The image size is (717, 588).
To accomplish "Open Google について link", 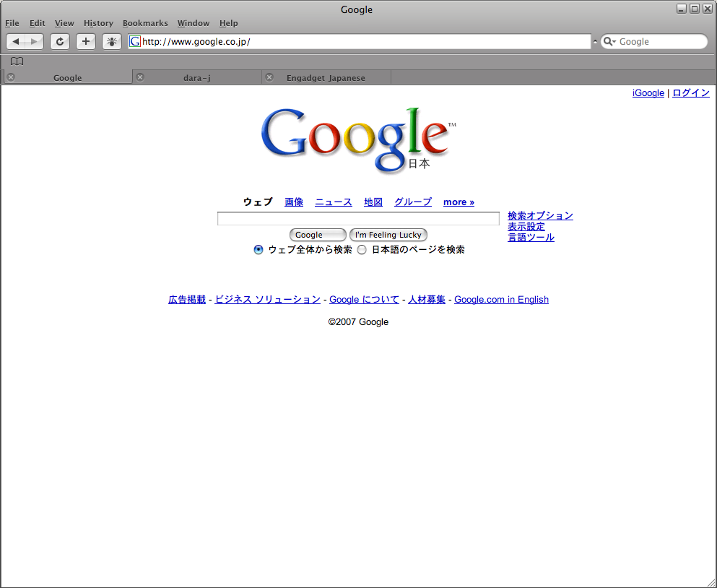I will (x=364, y=299).
